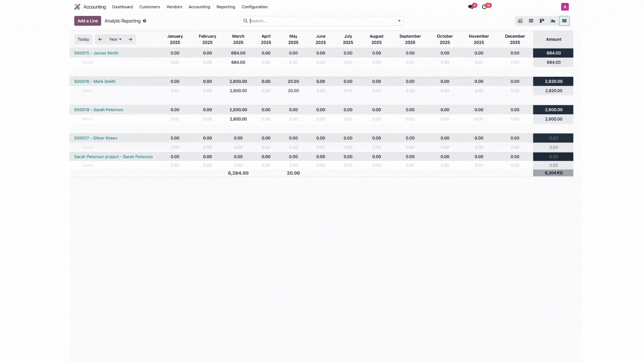Click James Smith total amount 684.00 dark cell
This screenshot has height=362, width=644.
(x=553, y=53)
